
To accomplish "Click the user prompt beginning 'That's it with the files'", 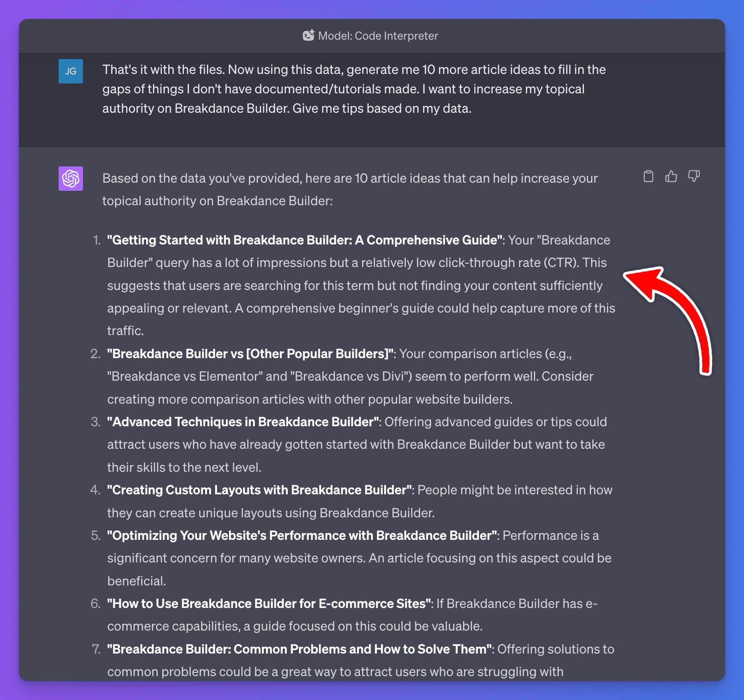I will pyautogui.click(x=354, y=89).
